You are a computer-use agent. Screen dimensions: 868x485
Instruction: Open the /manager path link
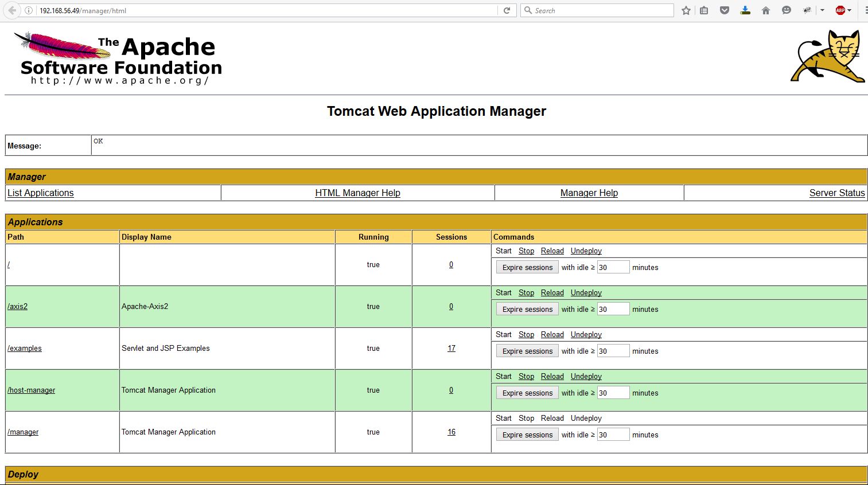(23, 432)
